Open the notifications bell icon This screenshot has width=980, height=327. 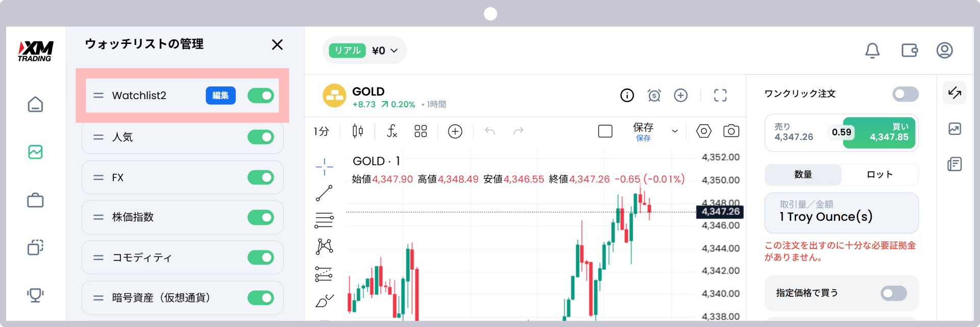[872, 50]
